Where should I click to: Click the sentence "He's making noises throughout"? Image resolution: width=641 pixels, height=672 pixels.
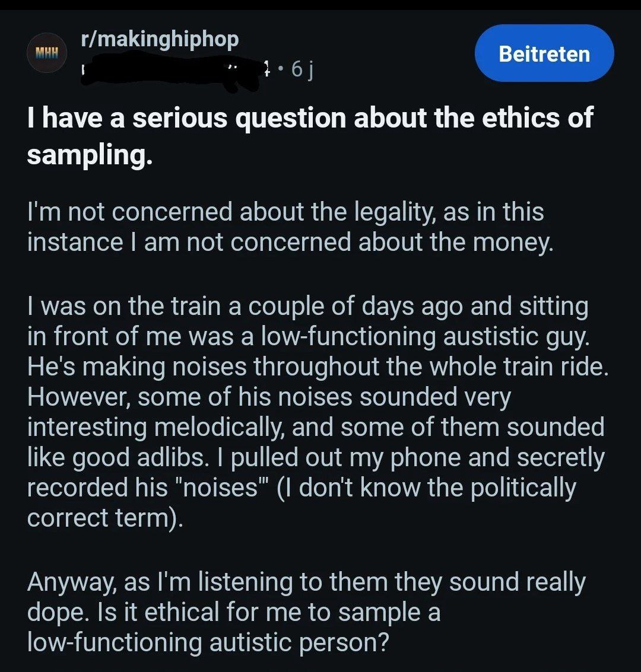(x=318, y=367)
